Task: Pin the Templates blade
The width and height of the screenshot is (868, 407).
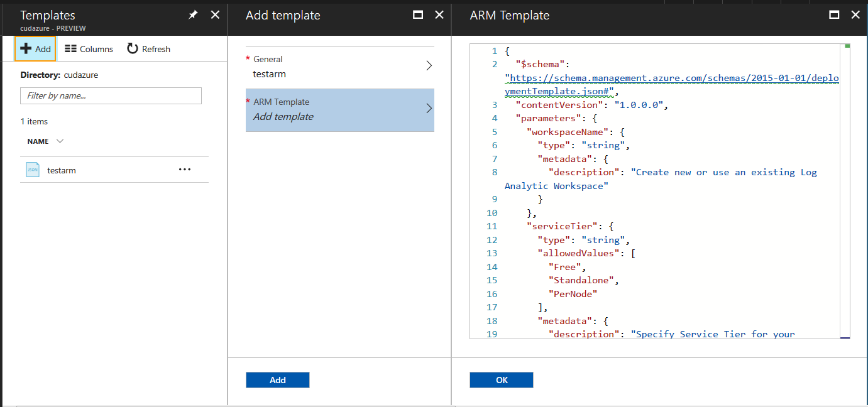Action: coord(194,14)
